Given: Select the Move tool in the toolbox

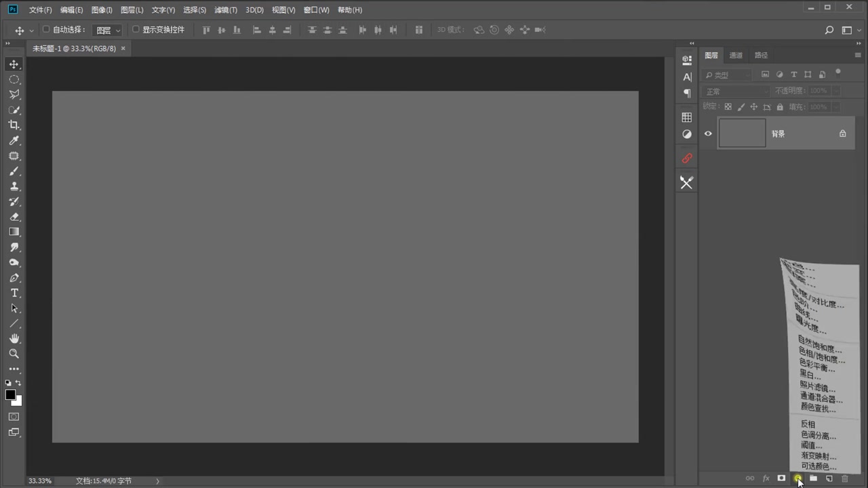Looking at the screenshot, I should pyautogui.click(x=14, y=64).
